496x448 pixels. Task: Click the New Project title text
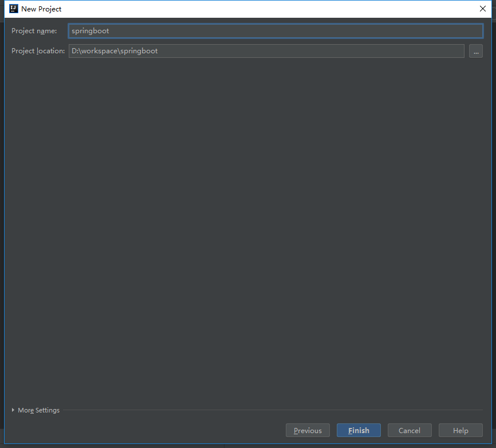point(41,9)
